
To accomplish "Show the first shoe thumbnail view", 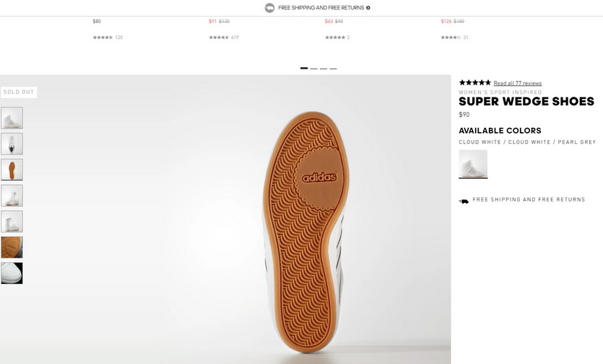I will (12, 118).
